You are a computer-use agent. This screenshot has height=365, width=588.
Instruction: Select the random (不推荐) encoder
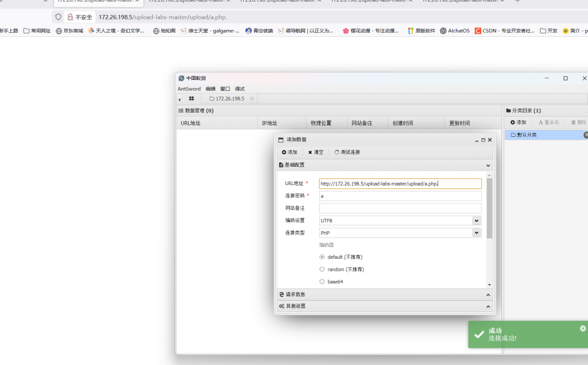click(322, 269)
